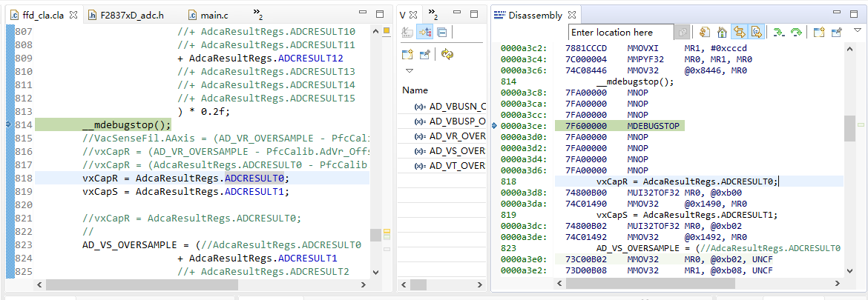The image size is (868, 300).
Task: Close the Disassembly view tab
Action: tap(573, 15)
